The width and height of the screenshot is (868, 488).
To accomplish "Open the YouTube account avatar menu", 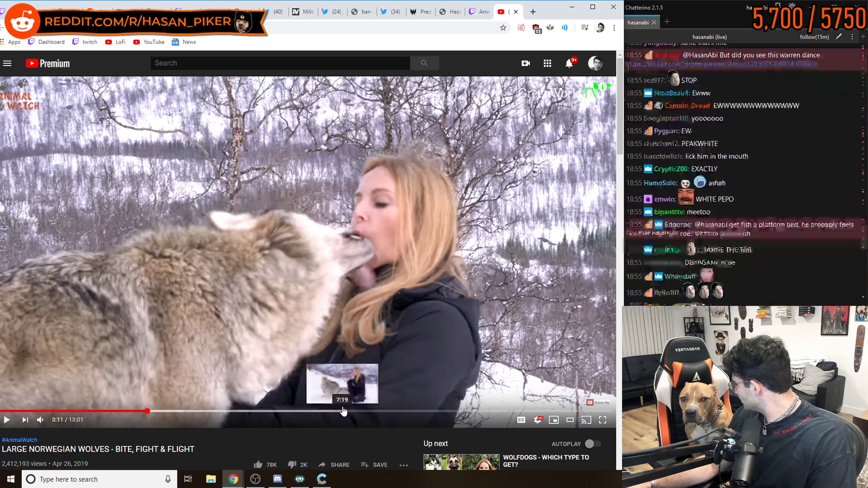I will point(595,63).
